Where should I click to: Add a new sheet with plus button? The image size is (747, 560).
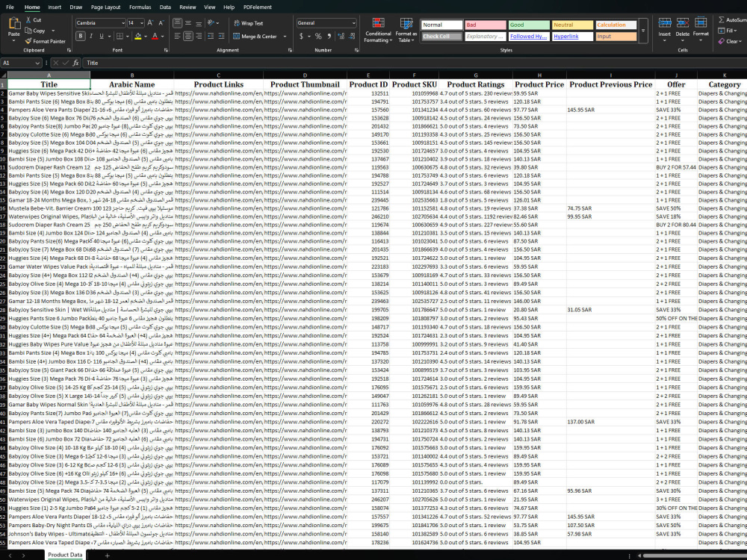[107, 556]
